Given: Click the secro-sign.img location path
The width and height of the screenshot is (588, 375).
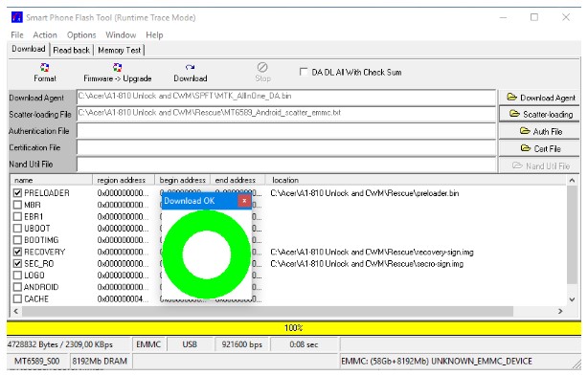Looking at the screenshot, I should point(367,264).
